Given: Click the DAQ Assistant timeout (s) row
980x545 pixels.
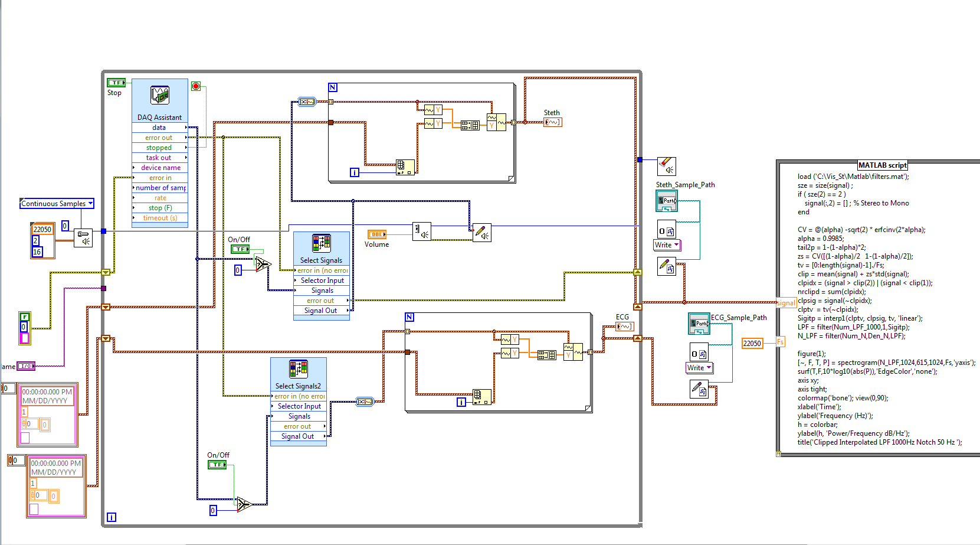Looking at the screenshot, I should coord(160,218).
